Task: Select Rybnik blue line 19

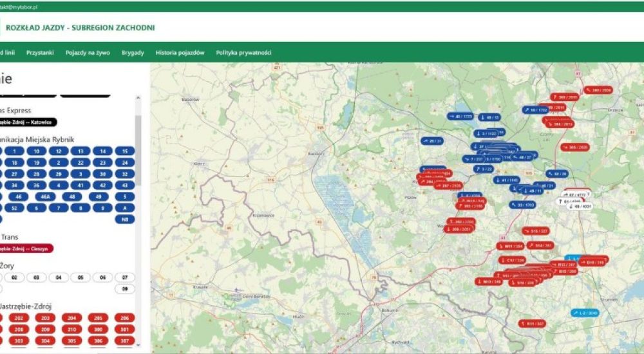Action: point(37,163)
